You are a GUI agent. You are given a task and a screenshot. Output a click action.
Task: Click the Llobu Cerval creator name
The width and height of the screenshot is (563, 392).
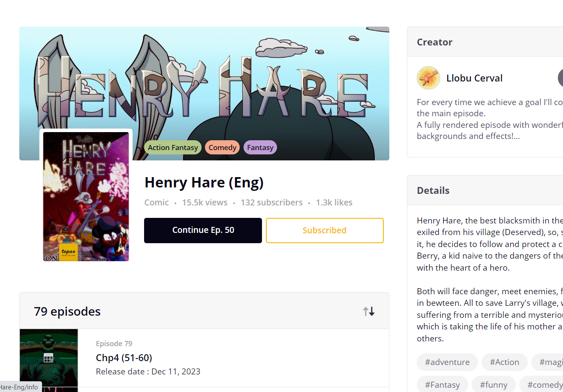474,78
